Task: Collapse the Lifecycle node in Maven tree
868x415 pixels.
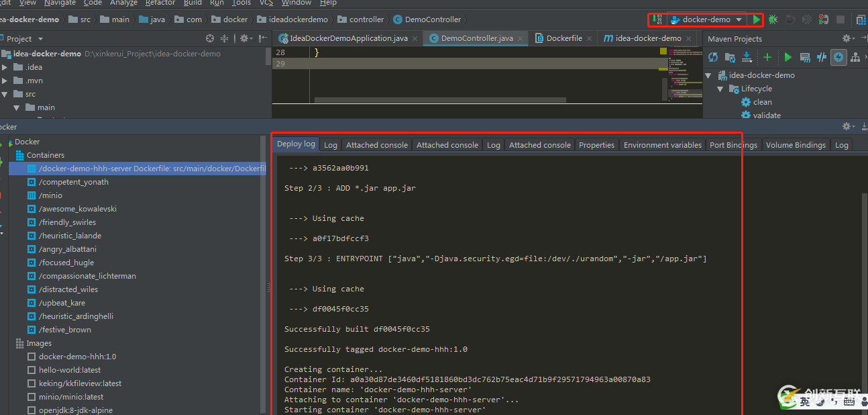Action: click(x=720, y=89)
